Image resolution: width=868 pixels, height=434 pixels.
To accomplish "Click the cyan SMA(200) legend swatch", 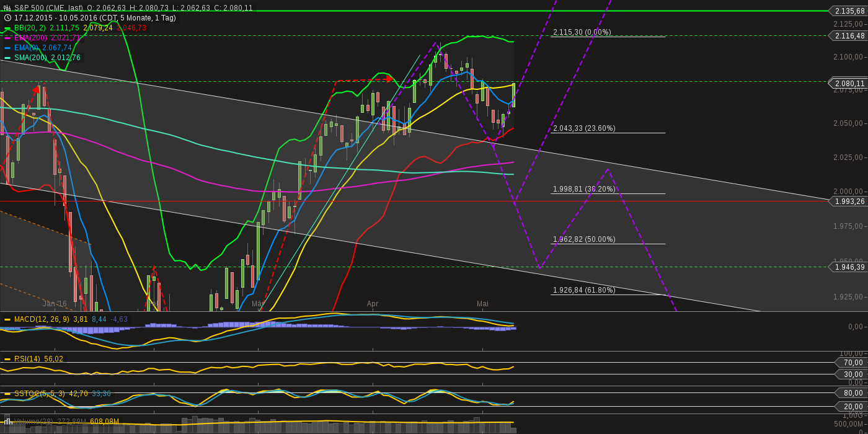I will tap(7, 58).
